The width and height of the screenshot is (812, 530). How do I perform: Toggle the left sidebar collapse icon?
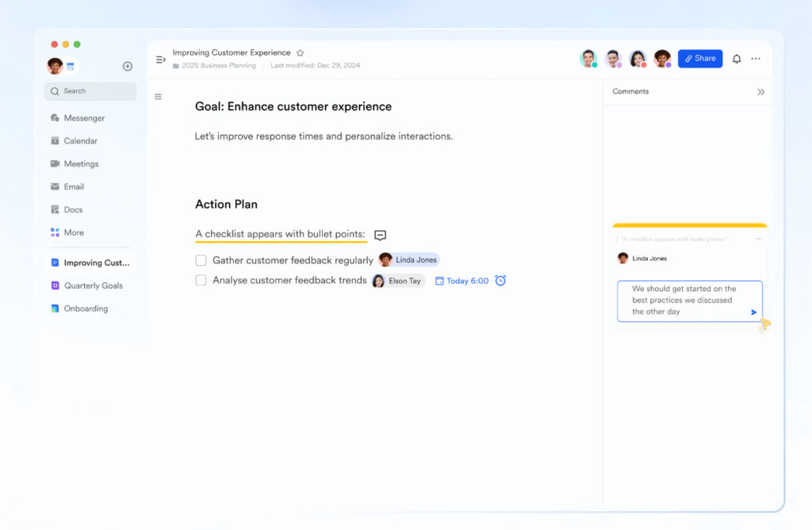[x=161, y=60]
